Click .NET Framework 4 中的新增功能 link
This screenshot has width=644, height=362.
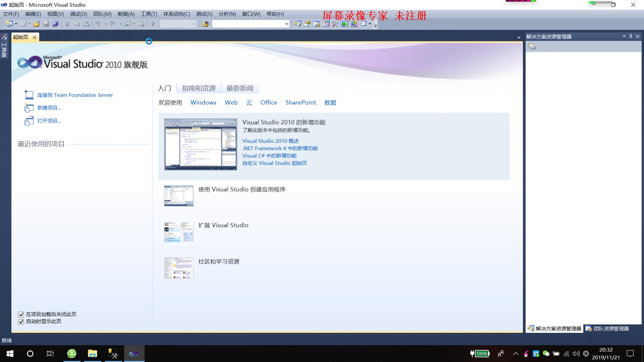click(x=280, y=148)
